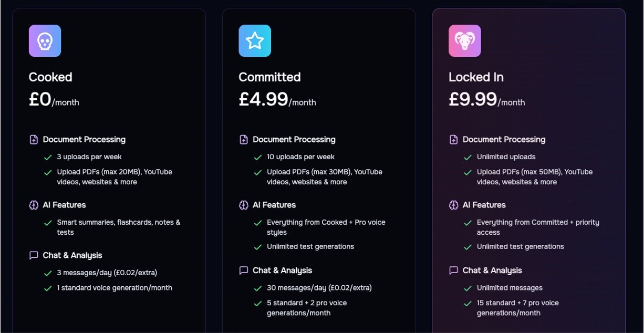Click Document Processing icon in Locked In card
This screenshot has width=644, height=333.
[454, 140]
